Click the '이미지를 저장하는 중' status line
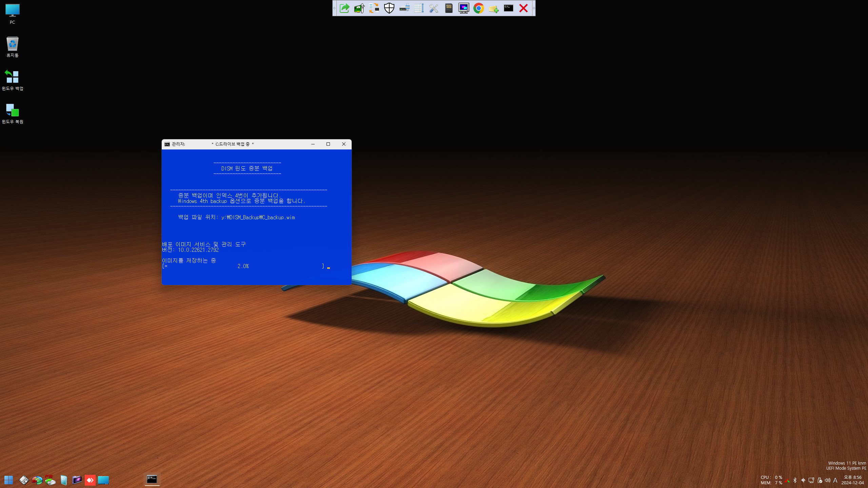This screenshot has height=488, width=868. click(x=189, y=260)
